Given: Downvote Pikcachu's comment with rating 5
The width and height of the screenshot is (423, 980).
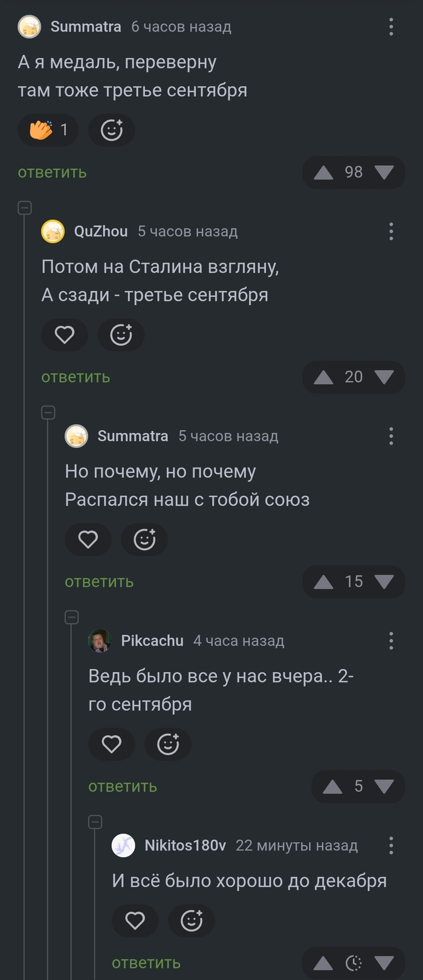Looking at the screenshot, I should [384, 786].
